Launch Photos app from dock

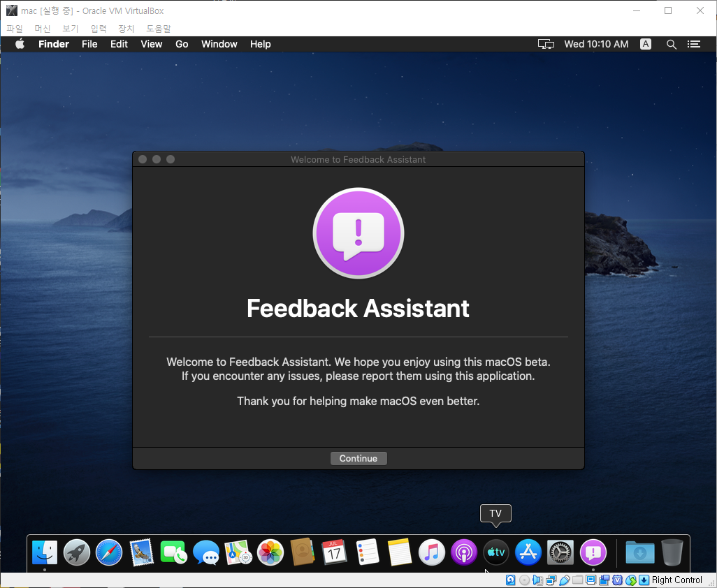click(270, 552)
